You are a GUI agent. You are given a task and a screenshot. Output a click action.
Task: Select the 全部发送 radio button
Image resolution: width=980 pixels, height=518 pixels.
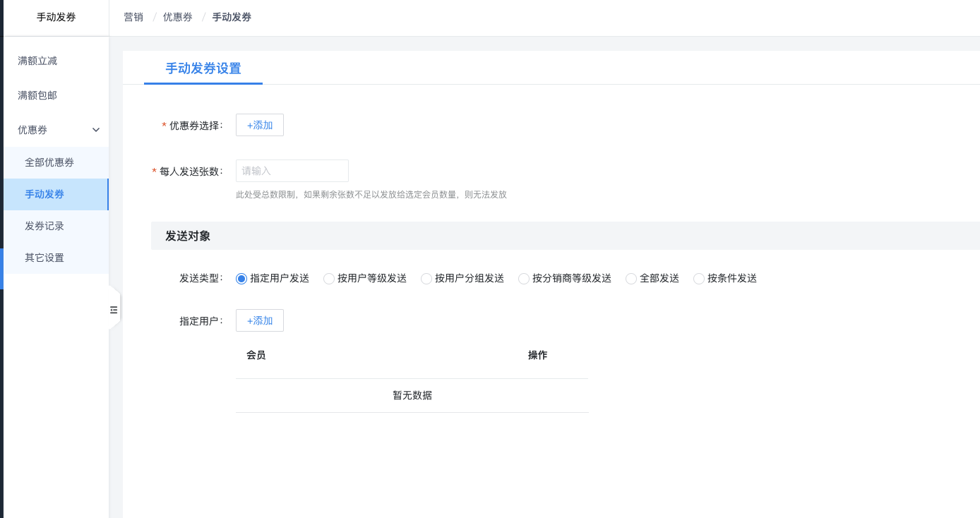[x=631, y=279]
